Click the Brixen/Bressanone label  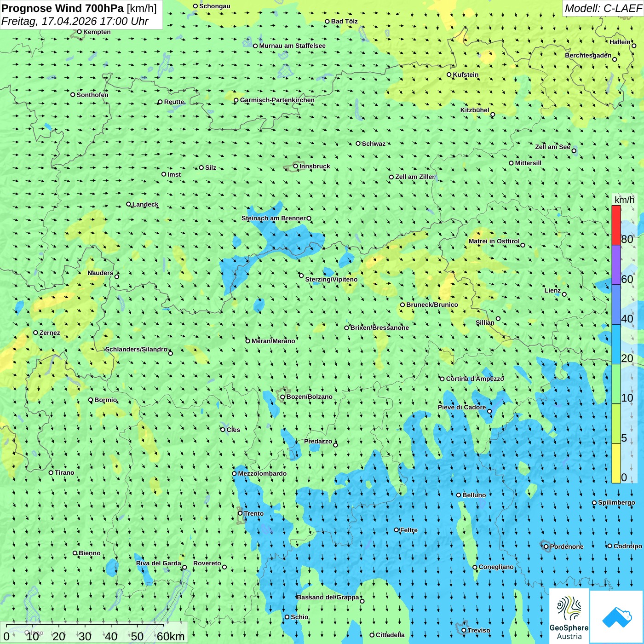point(379,328)
